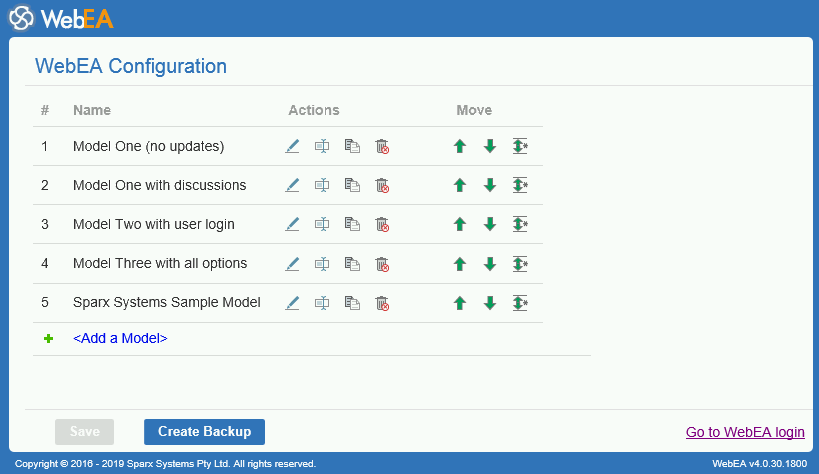Move Sparx Systems Sample Model up
The width and height of the screenshot is (819, 474).
click(460, 303)
